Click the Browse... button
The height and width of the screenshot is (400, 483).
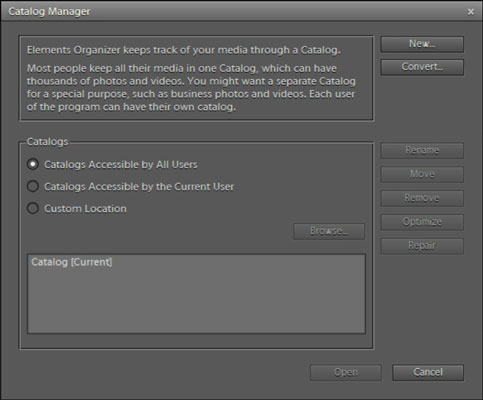[x=329, y=231]
